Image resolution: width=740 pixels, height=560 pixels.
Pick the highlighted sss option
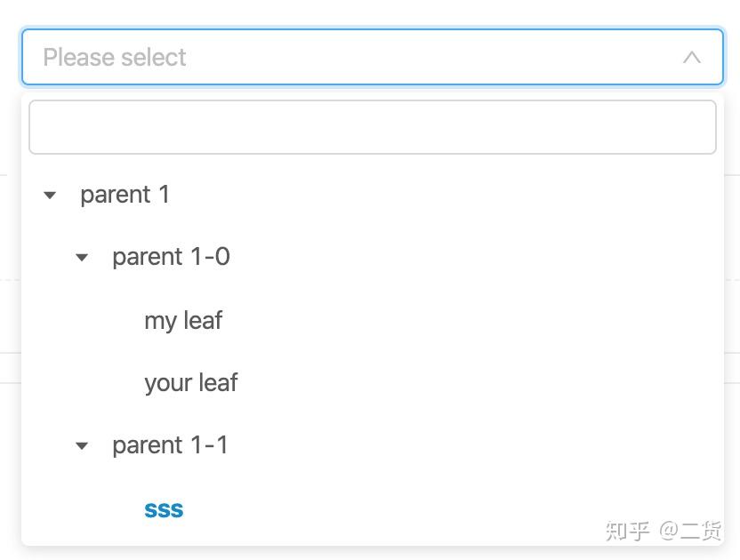pos(164,509)
